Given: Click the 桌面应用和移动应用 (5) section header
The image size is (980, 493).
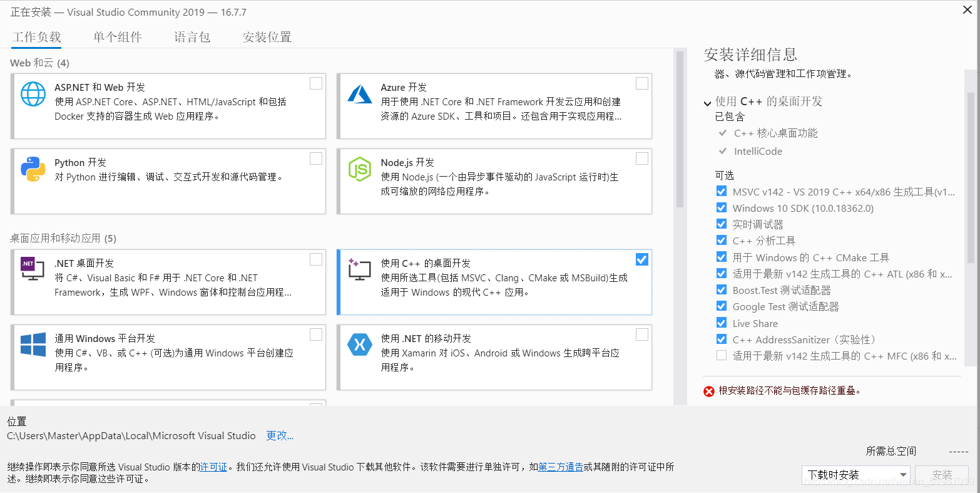Looking at the screenshot, I should pos(63,238).
